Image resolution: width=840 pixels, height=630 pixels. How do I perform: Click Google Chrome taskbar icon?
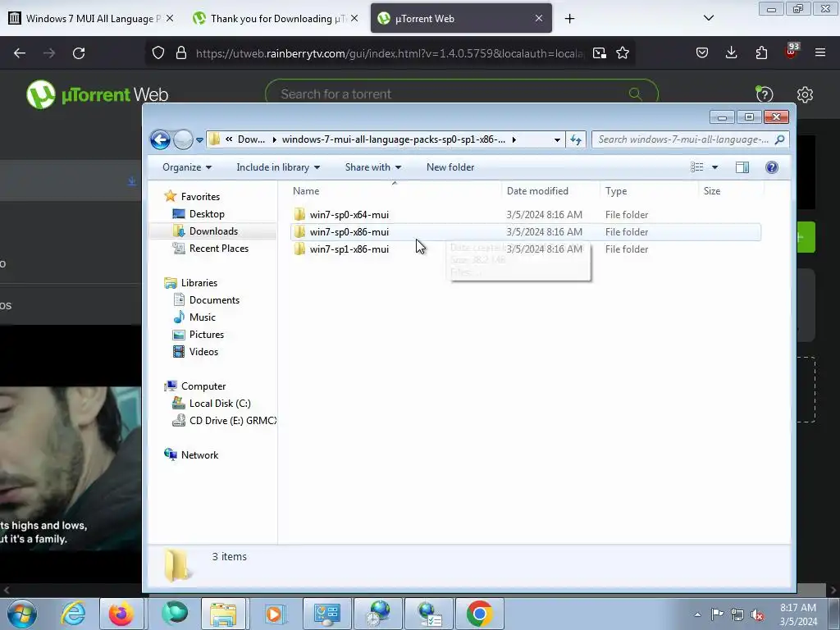(479, 614)
